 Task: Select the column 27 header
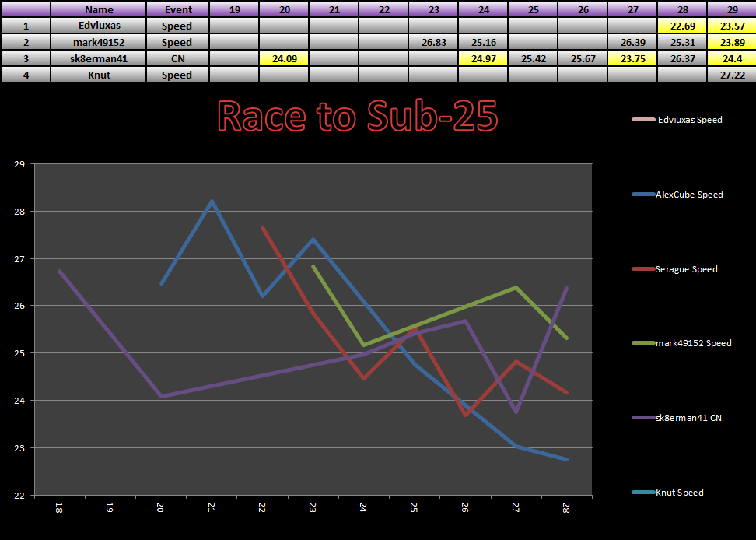tap(632, 9)
